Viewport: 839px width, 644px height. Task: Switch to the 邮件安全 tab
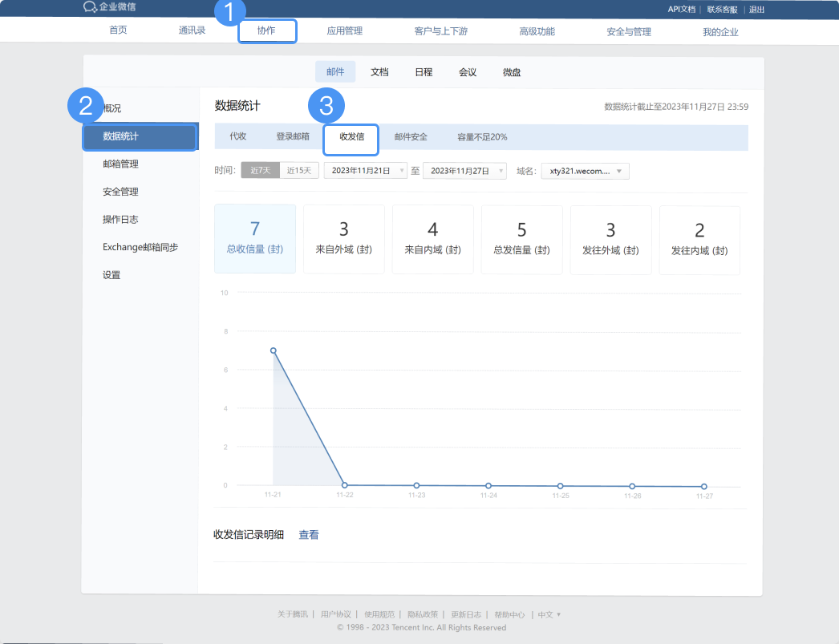411,137
